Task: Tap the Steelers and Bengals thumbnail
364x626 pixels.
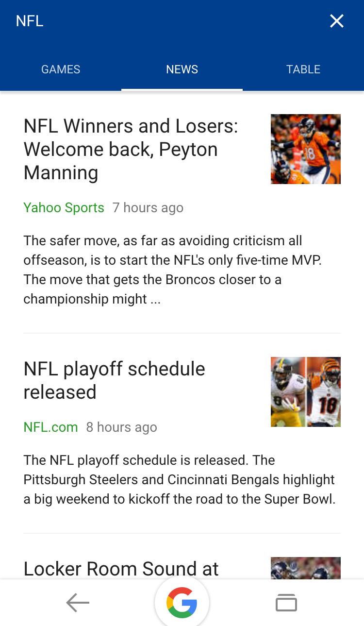Action: pos(305,392)
